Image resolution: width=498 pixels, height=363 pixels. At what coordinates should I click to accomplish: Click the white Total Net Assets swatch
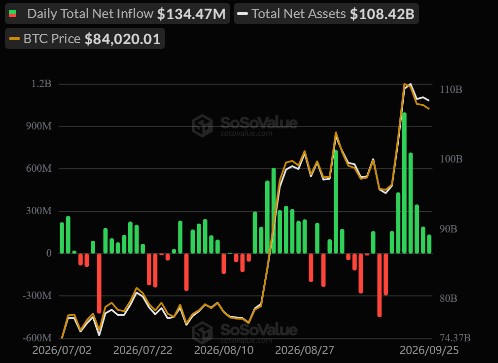242,14
